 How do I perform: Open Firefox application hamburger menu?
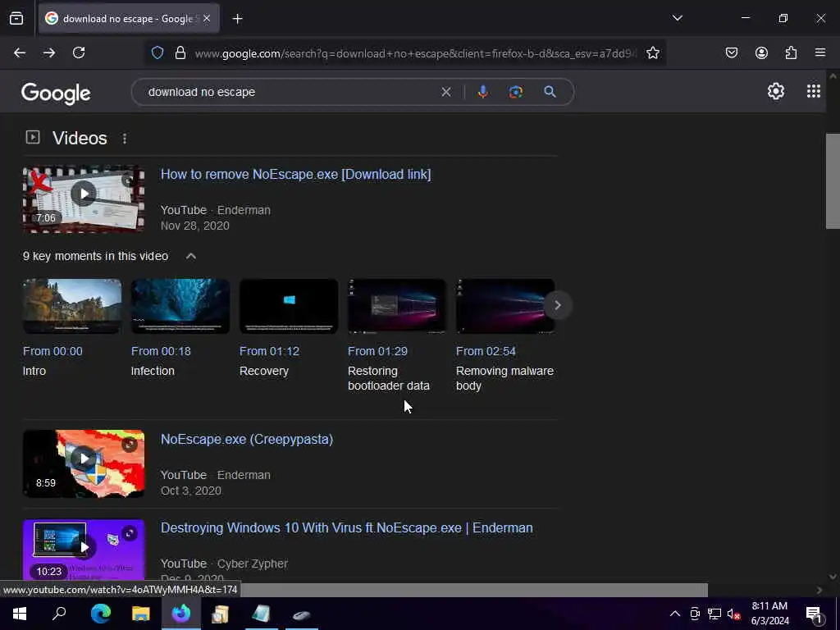coord(820,52)
